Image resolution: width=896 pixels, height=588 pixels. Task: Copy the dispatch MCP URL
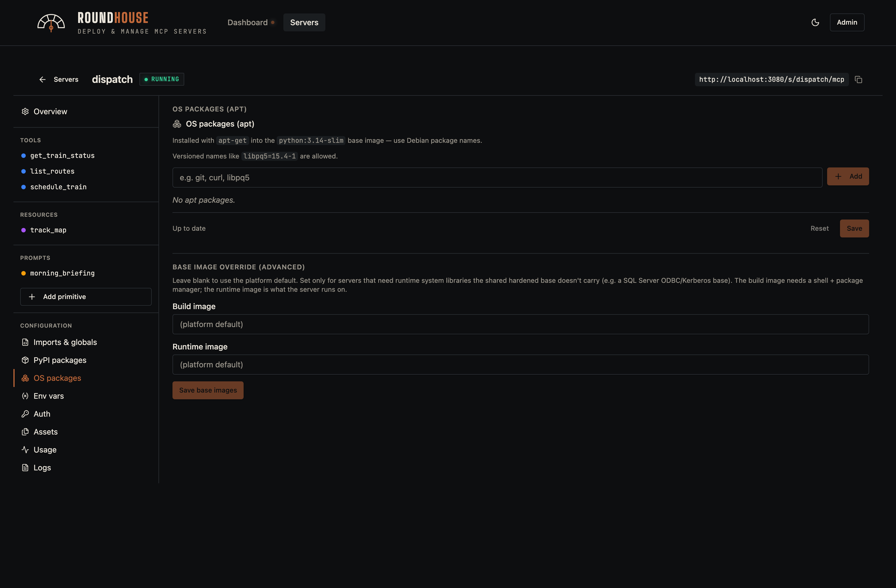point(858,80)
